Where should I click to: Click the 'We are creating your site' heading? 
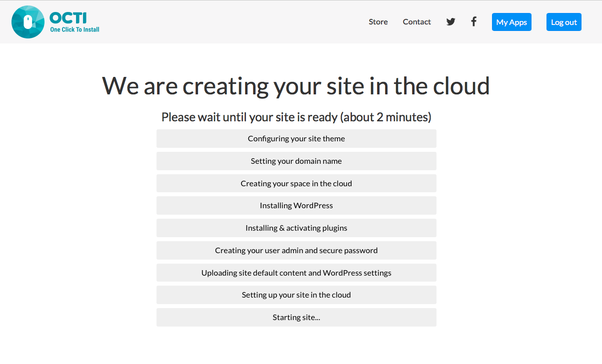295,86
